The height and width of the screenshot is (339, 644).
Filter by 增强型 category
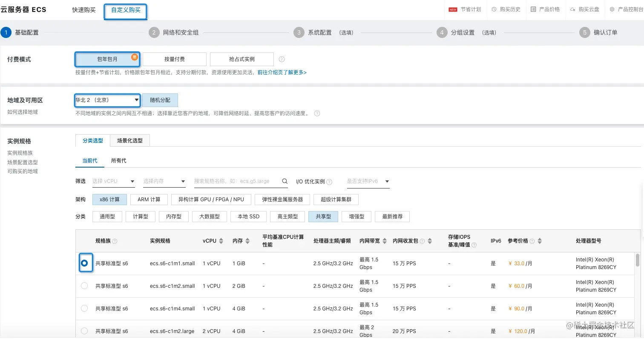(x=356, y=217)
